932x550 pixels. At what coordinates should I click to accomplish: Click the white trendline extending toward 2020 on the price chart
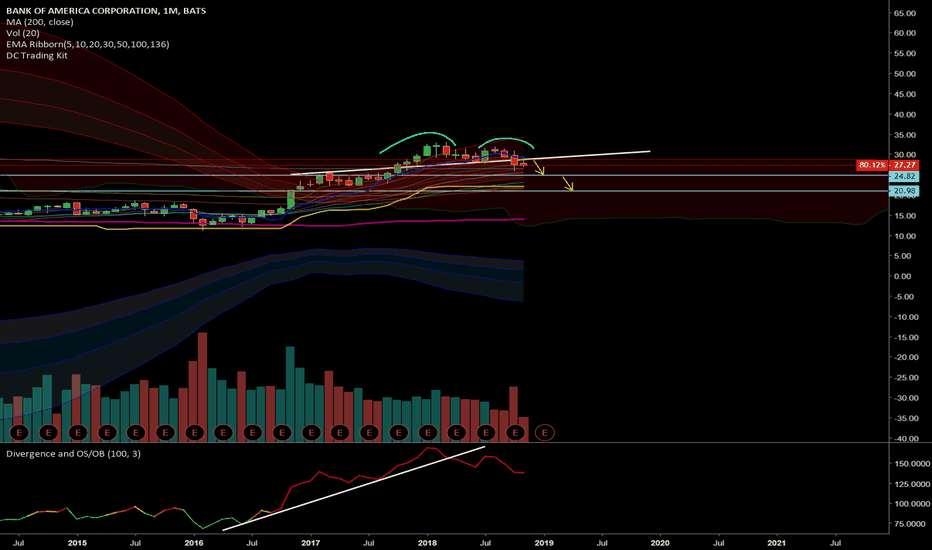470,163
